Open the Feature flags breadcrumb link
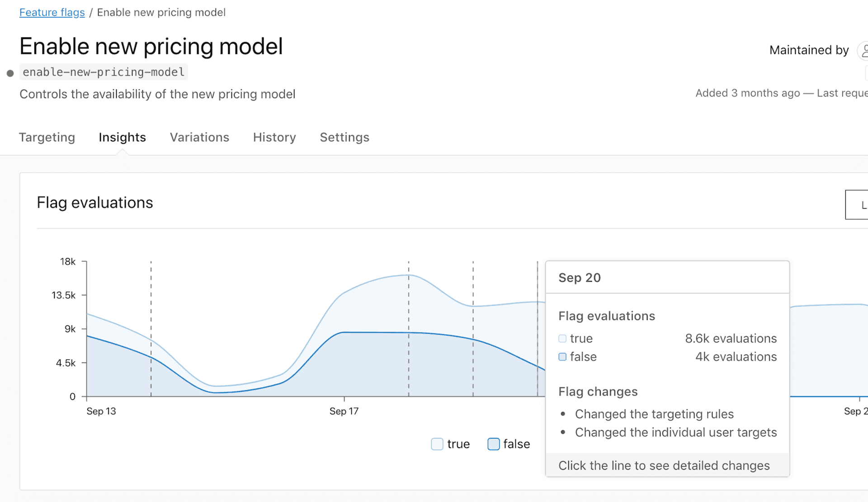 point(52,12)
